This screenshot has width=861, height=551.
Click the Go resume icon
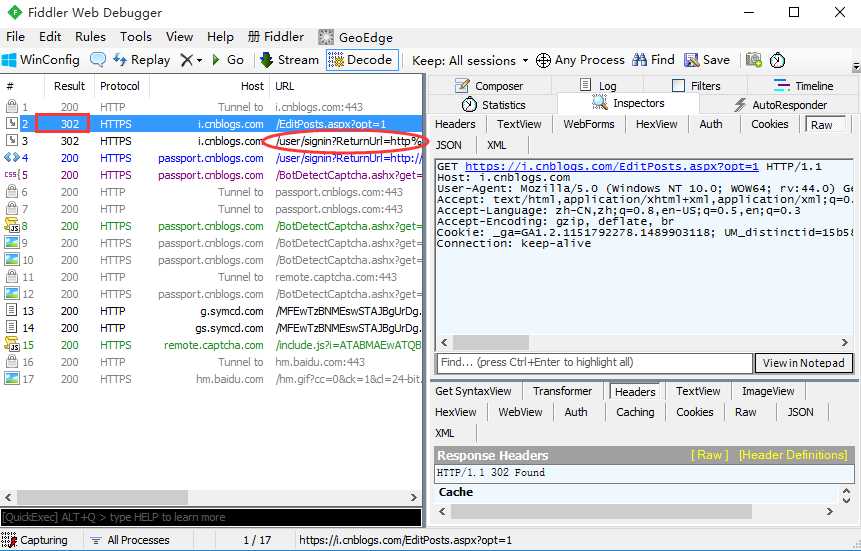(216, 60)
